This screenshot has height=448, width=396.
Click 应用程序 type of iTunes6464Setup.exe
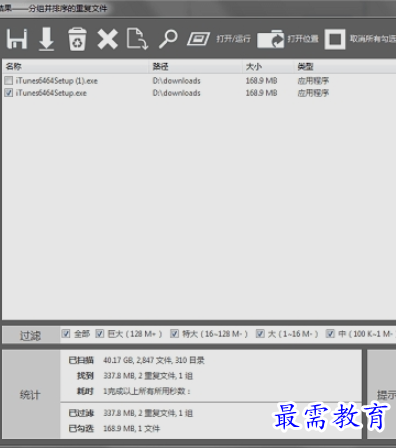pos(313,93)
